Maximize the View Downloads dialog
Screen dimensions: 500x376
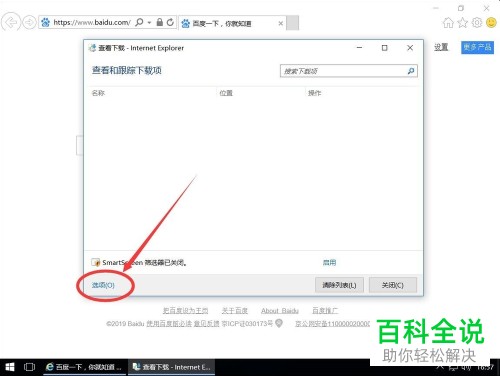[x=384, y=48]
